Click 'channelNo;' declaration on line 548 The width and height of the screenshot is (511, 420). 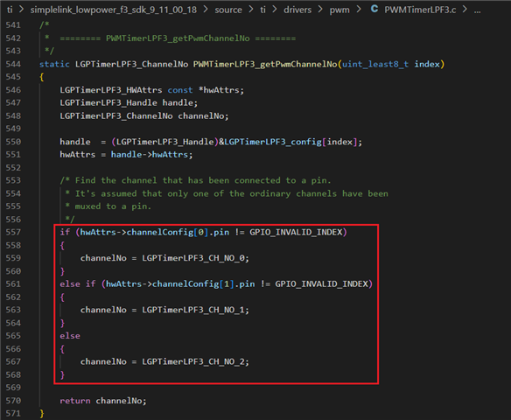coord(203,115)
